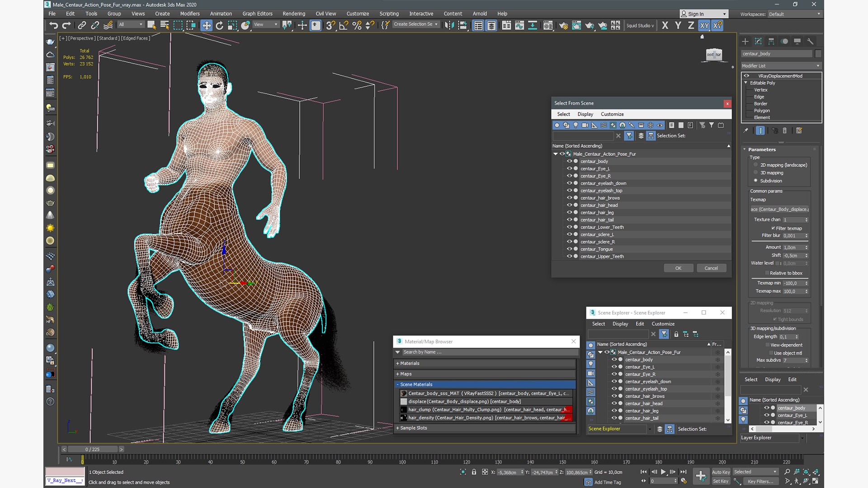The width and height of the screenshot is (868, 488).
Task: Click the Auto Key button
Action: pyautogui.click(x=721, y=472)
